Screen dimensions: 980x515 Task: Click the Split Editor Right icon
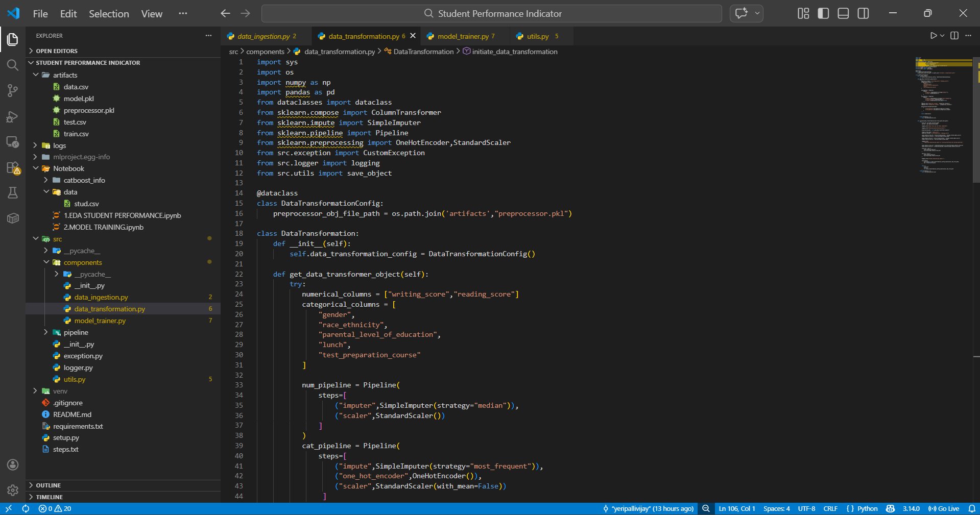[x=954, y=36]
